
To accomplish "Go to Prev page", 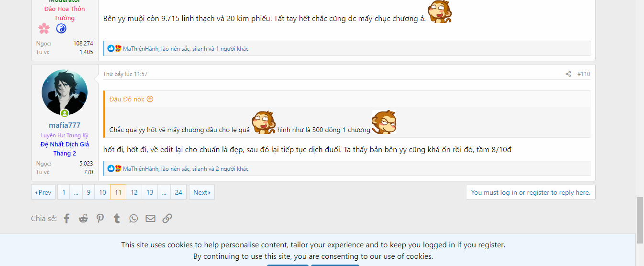I will coord(44,192).
